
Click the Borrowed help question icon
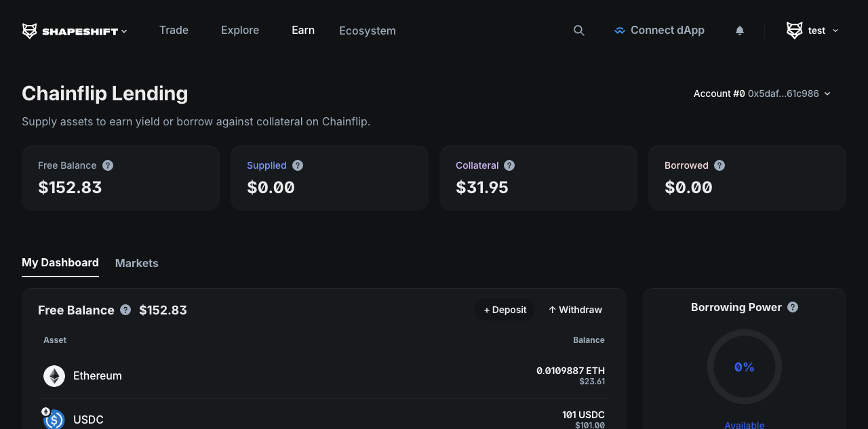pos(719,165)
